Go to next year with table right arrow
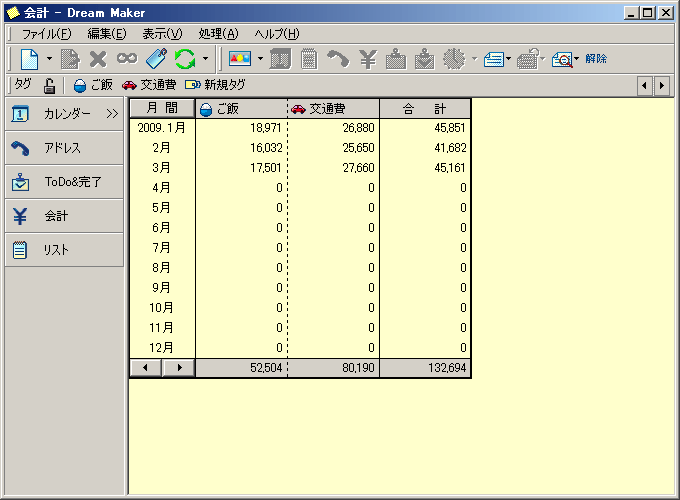 pos(179,368)
